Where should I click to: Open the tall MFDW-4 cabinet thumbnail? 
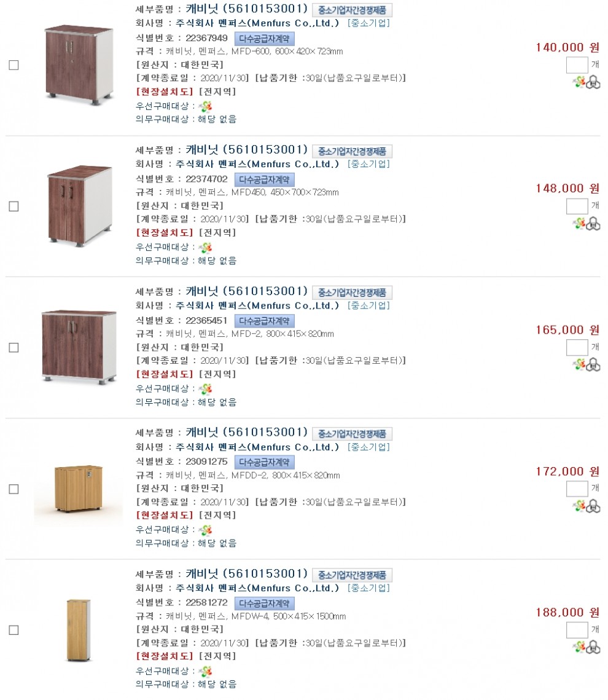pyautogui.click(x=78, y=630)
